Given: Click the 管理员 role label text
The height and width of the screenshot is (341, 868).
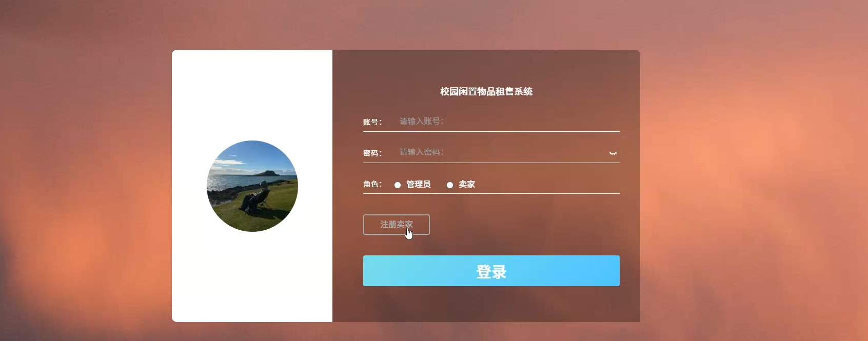Looking at the screenshot, I should (x=419, y=184).
